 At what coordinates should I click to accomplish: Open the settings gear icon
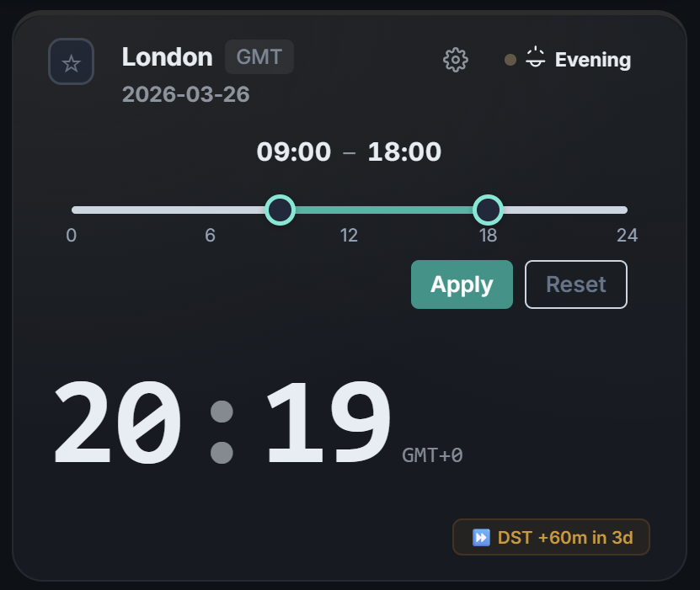coord(455,60)
